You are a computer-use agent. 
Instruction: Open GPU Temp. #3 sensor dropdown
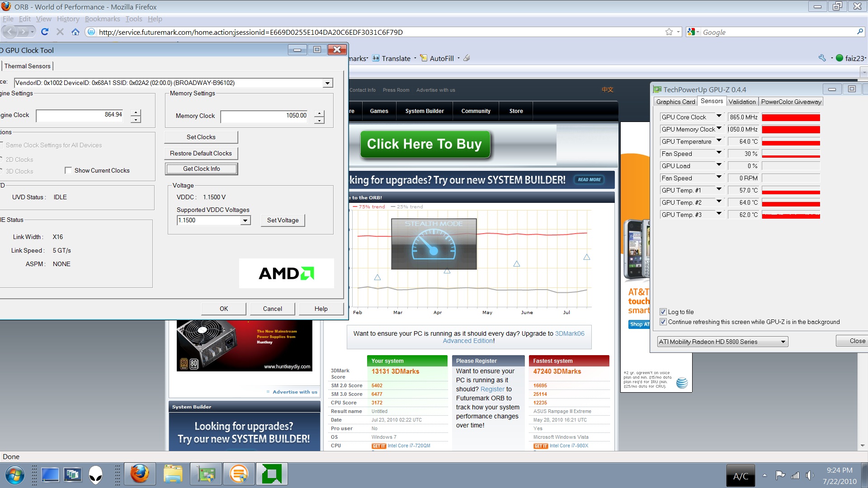(x=719, y=214)
